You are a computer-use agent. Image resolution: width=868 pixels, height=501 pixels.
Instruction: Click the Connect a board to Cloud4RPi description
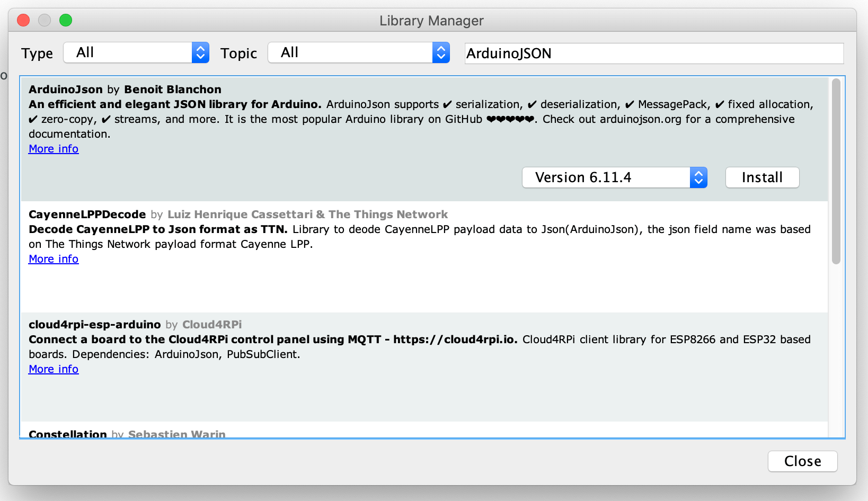pos(273,339)
